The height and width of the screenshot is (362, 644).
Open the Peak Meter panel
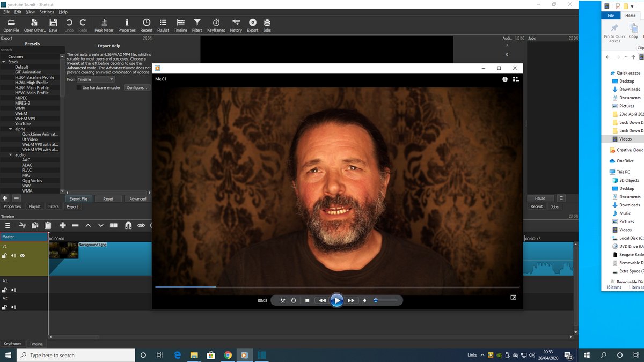(104, 25)
